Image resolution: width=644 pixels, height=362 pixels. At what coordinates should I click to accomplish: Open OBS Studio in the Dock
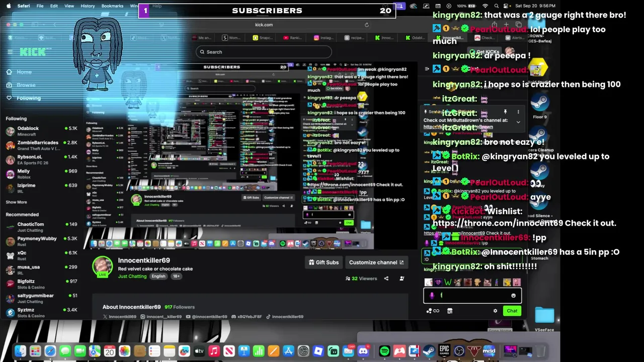(x=459, y=351)
